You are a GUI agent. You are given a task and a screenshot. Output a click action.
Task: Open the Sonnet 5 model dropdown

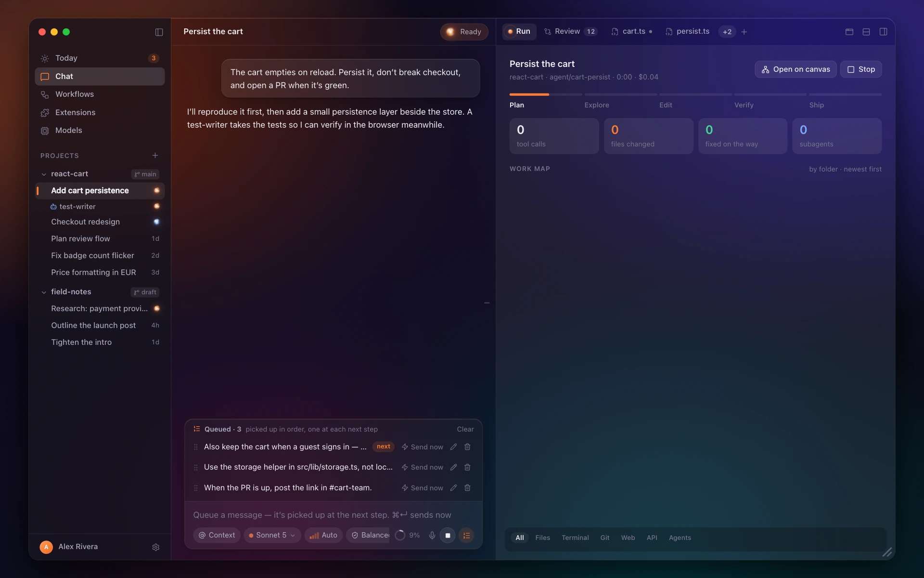point(272,535)
